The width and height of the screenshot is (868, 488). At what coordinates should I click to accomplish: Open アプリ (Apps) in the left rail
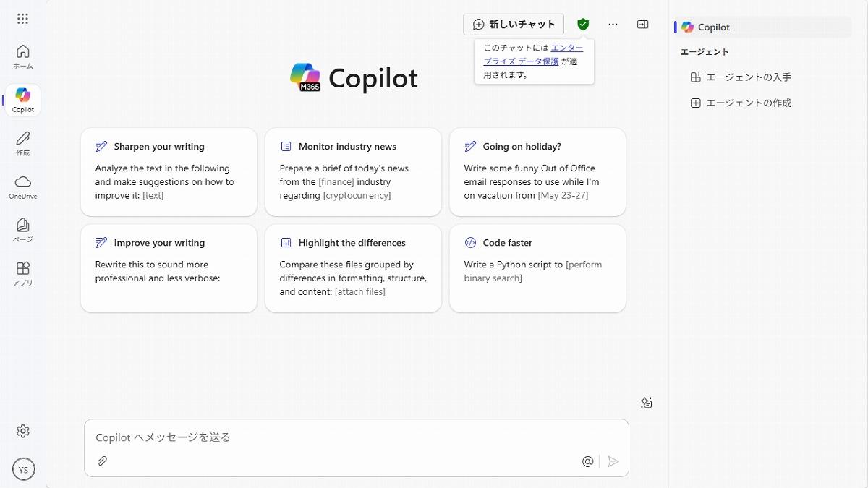23,274
